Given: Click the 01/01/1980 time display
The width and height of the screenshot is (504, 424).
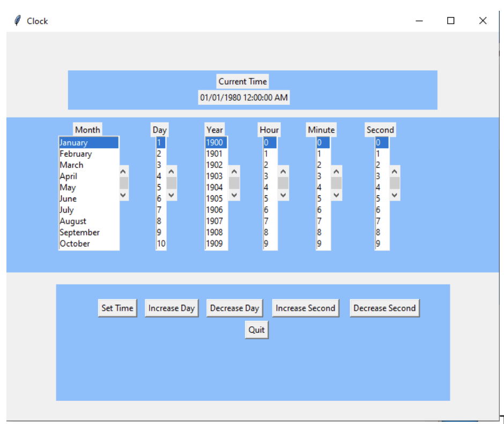Looking at the screenshot, I should click(x=244, y=97).
